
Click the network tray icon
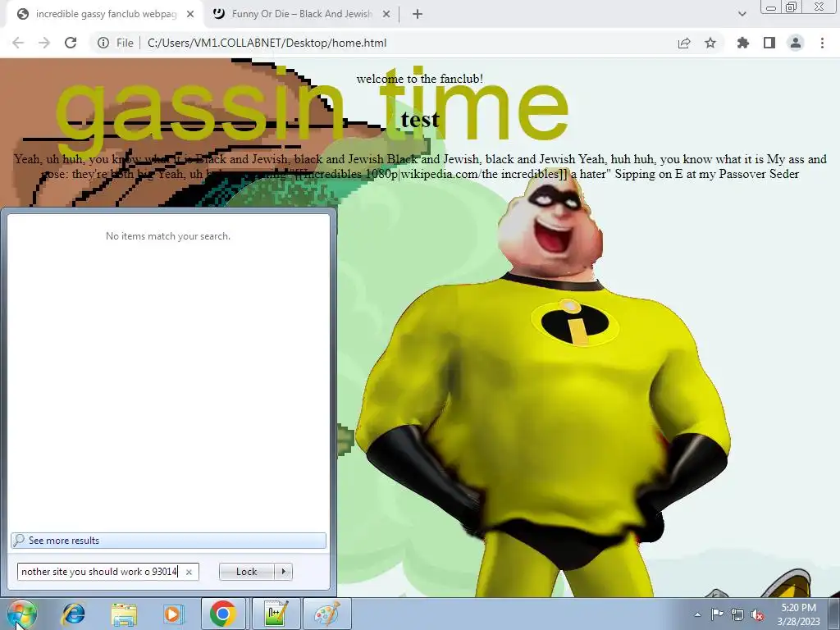pos(737,614)
